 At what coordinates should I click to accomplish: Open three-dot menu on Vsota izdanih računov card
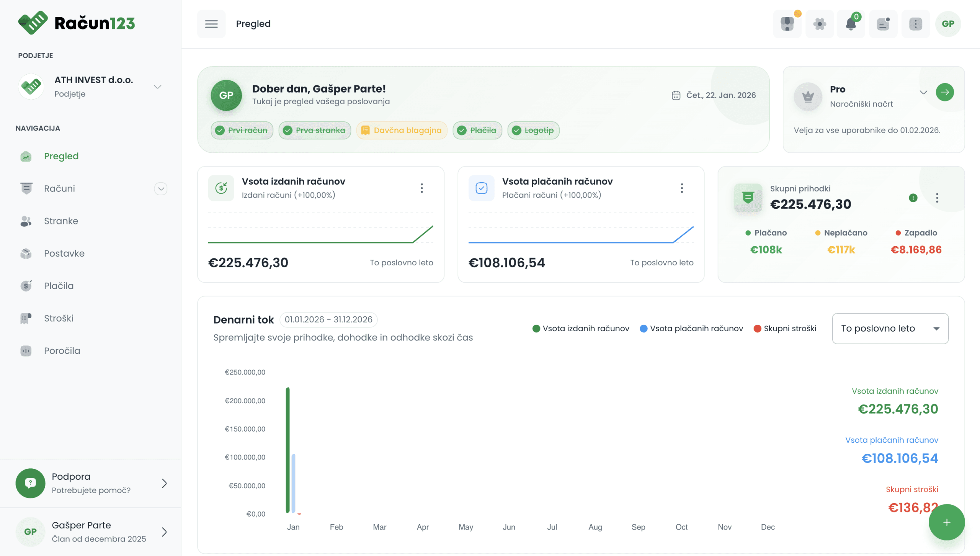point(421,188)
